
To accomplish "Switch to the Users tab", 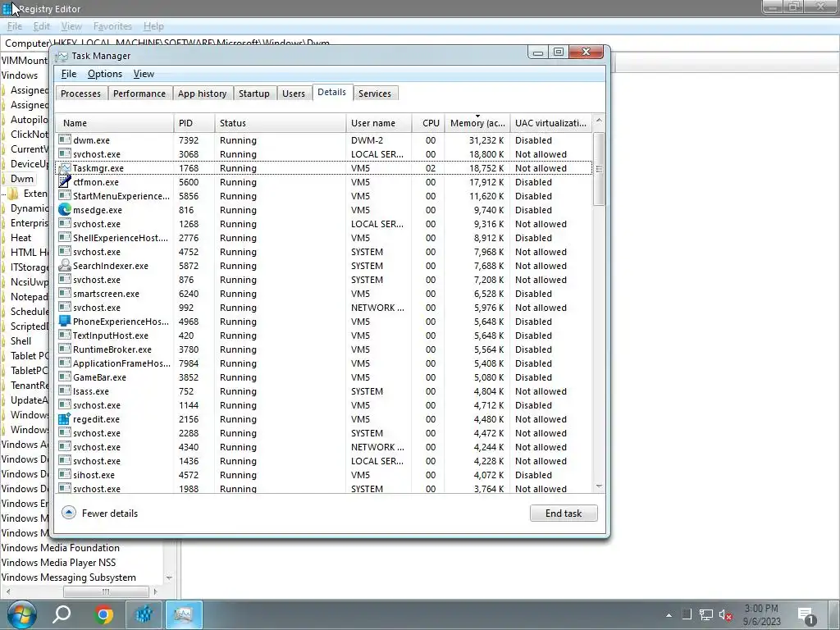I will [x=294, y=94].
